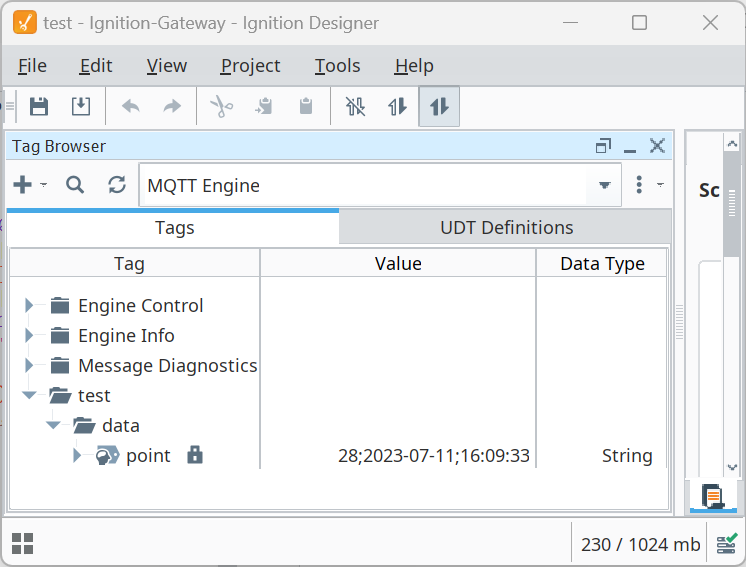The image size is (746, 567).
Task: Click the toolbar drag handle grip
Action: [10, 106]
